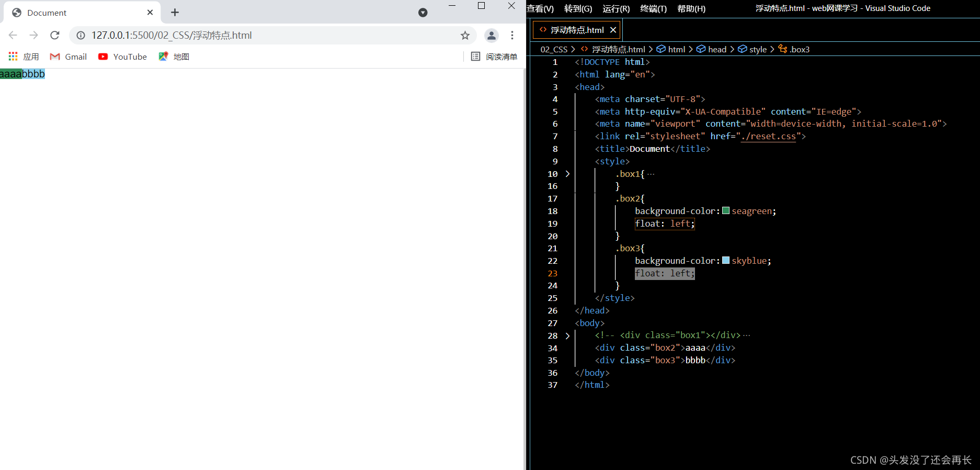Open Chrome three-dot menu
Screen dimensions: 980x470
(x=512, y=35)
